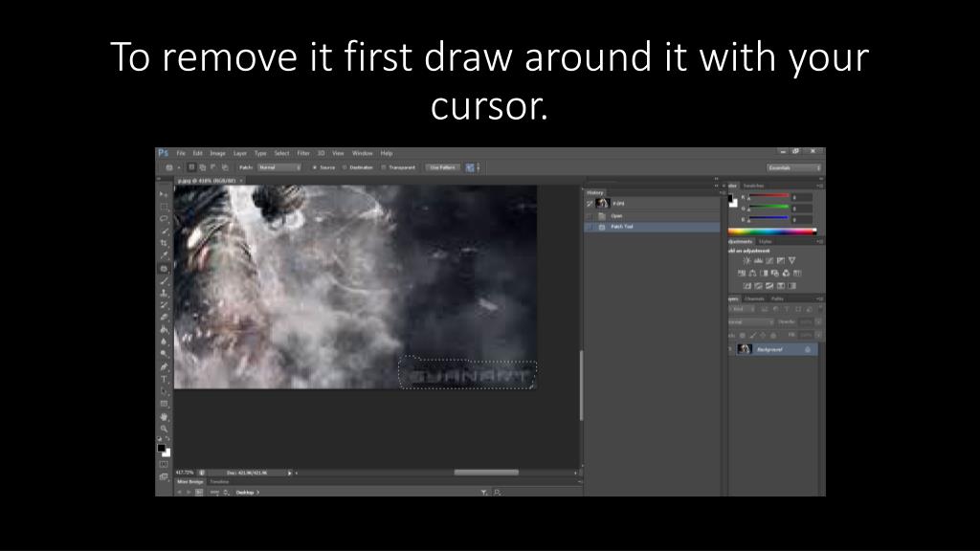
Task: Select the History Brush tool
Action: (x=164, y=305)
